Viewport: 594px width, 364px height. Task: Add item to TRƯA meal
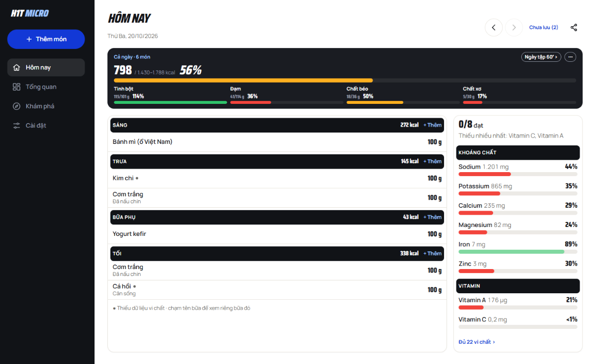coord(432,161)
